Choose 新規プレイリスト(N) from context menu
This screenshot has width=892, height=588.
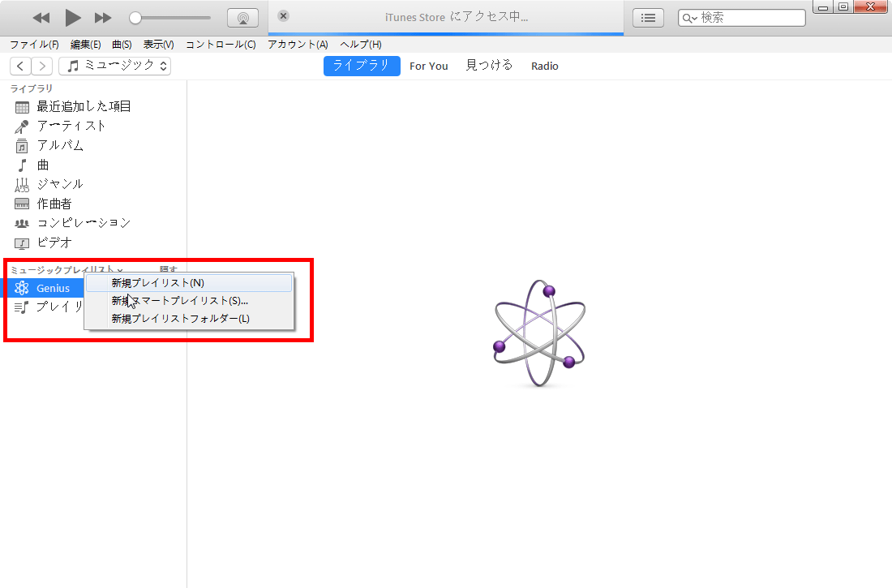pyautogui.click(x=189, y=283)
